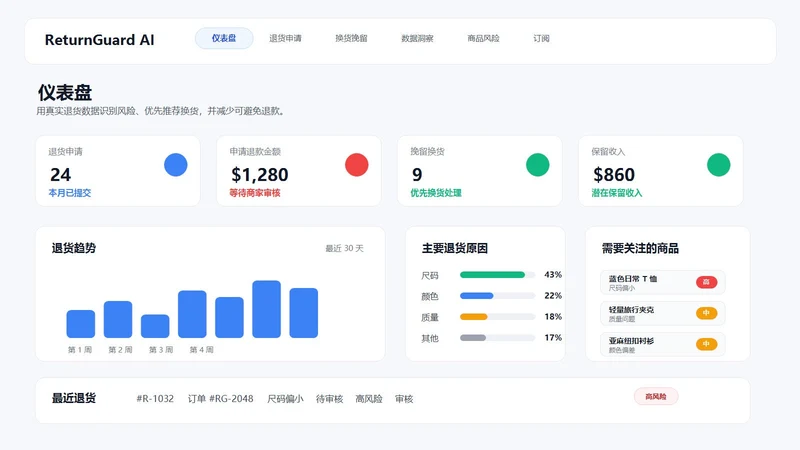Click the blue dot on 退货申请 card
This screenshot has height=450, width=800.
tap(176, 165)
